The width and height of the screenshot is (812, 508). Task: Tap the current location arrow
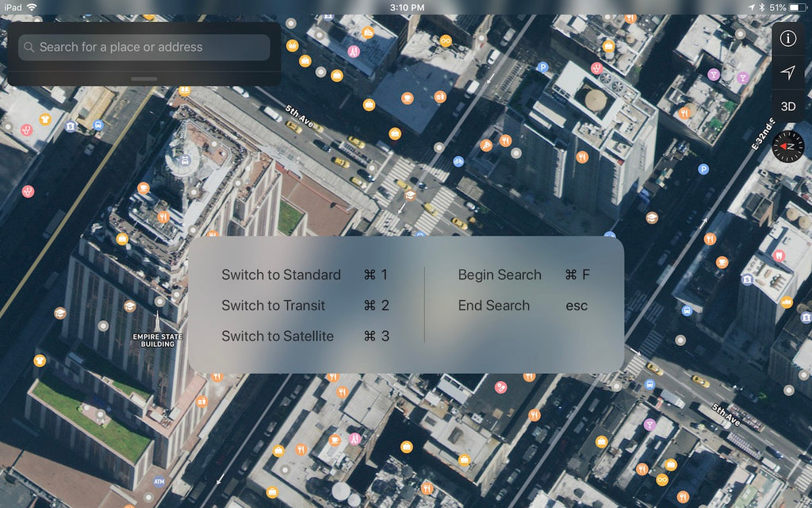[787, 72]
